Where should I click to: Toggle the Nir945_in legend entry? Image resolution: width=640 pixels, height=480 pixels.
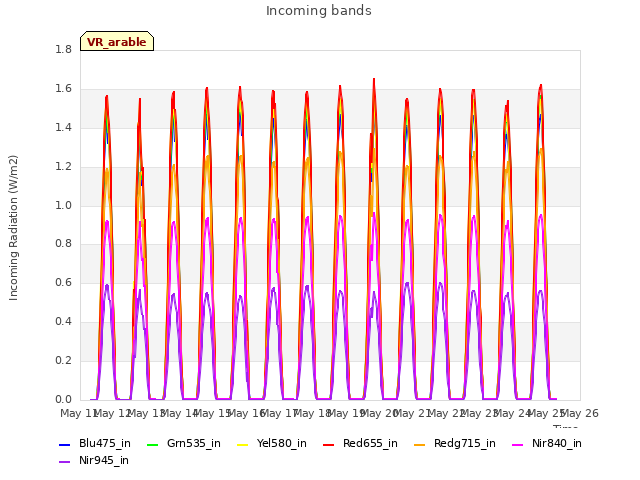94,461
